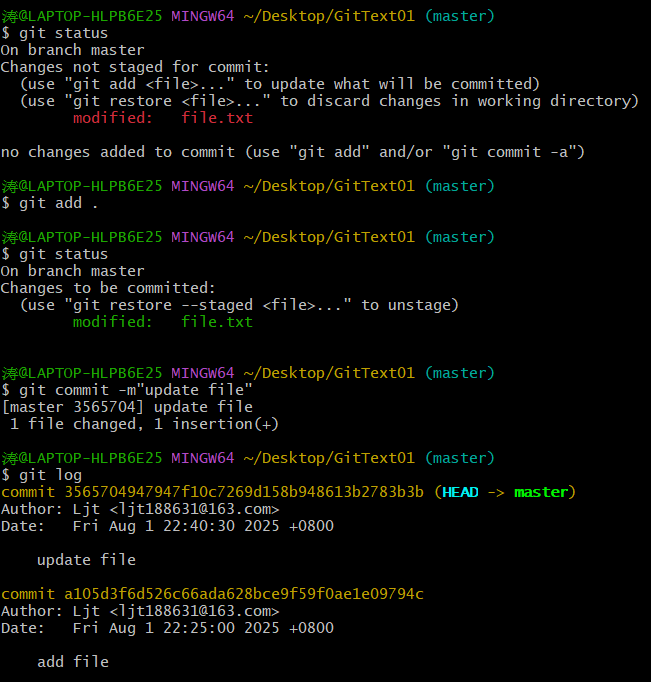
Task: Select the "git restore --staged" hint line
Action: pos(239,305)
